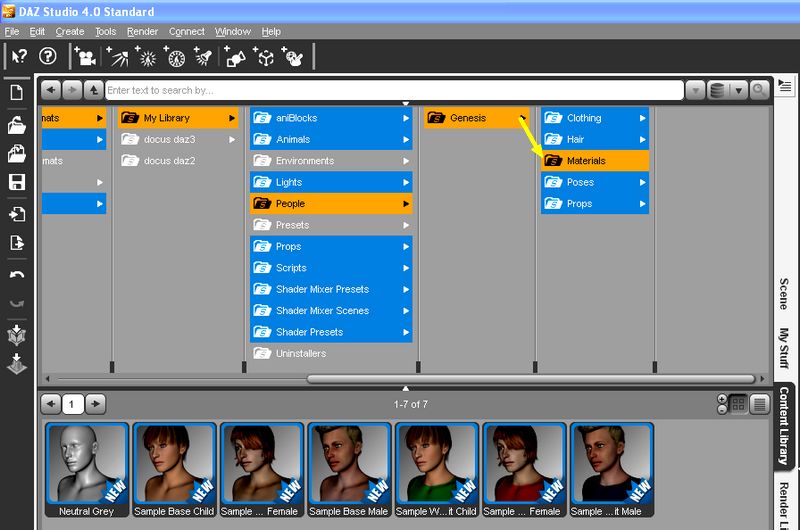800x530 pixels.
Task: Select the What's This help cursor icon
Action: [x=19, y=56]
